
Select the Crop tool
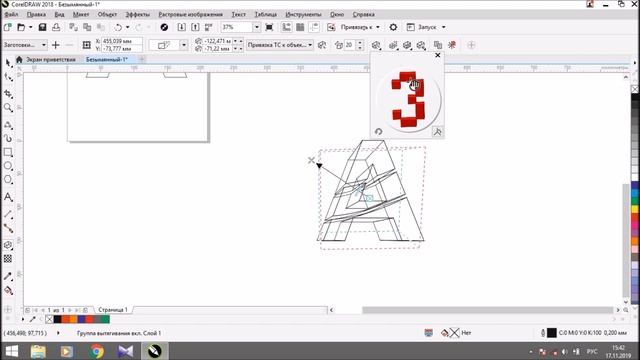click(x=8, y=94)
